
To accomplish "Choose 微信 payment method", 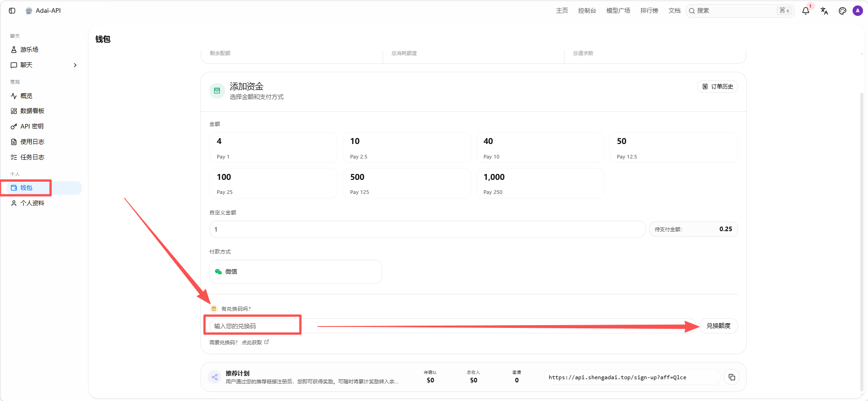I will click(x=296, y=272).
